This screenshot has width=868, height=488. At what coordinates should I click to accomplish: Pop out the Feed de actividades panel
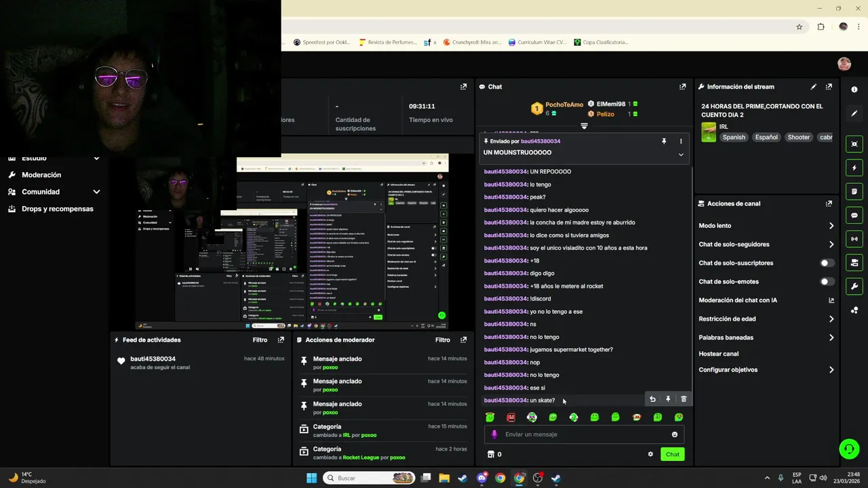[x=281, y=340]
